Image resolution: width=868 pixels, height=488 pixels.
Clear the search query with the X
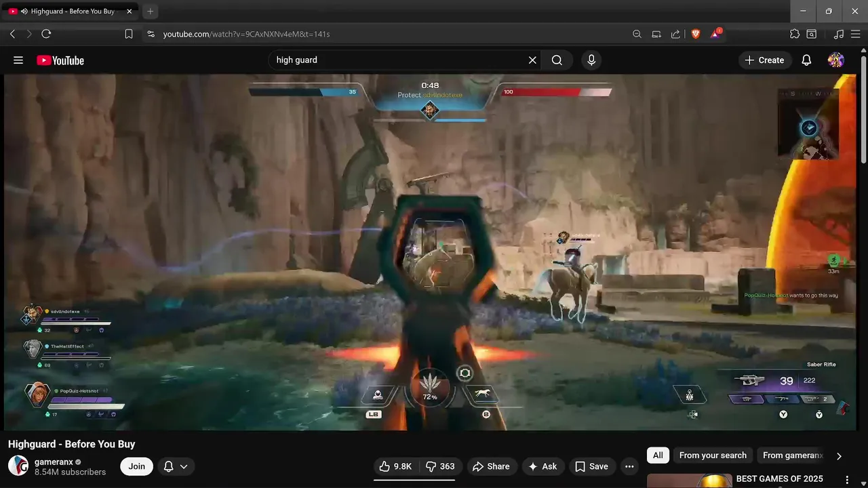(x=532, y=60)
